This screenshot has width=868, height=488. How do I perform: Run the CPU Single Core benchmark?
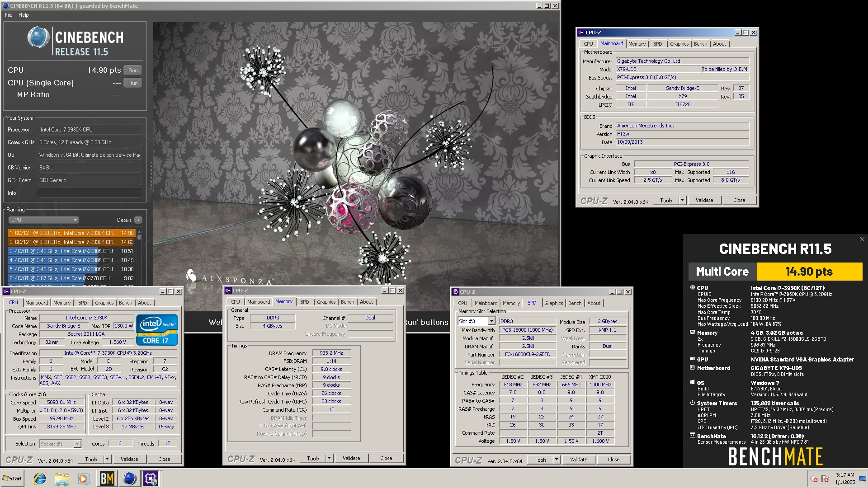pos(133,83)
